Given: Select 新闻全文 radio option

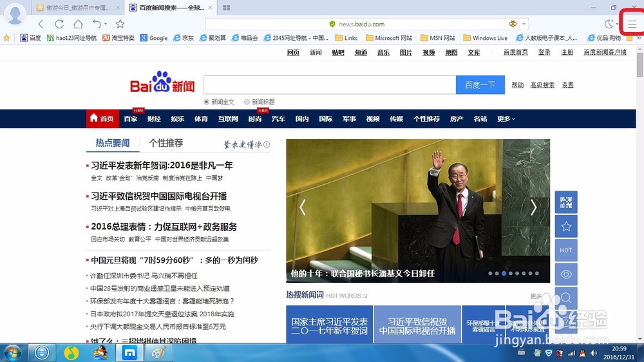Looking at the screenshot, I should (x=206, y=102).
